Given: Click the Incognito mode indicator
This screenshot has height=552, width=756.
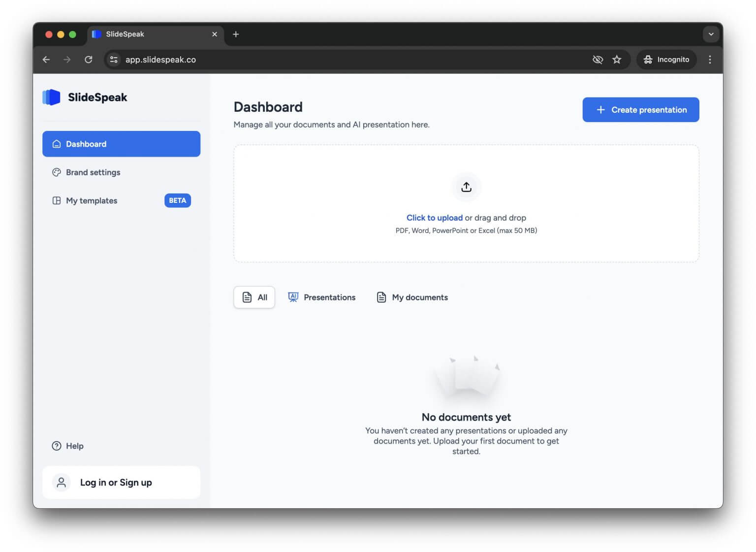Looking at the screenshot, I should 666,60.
